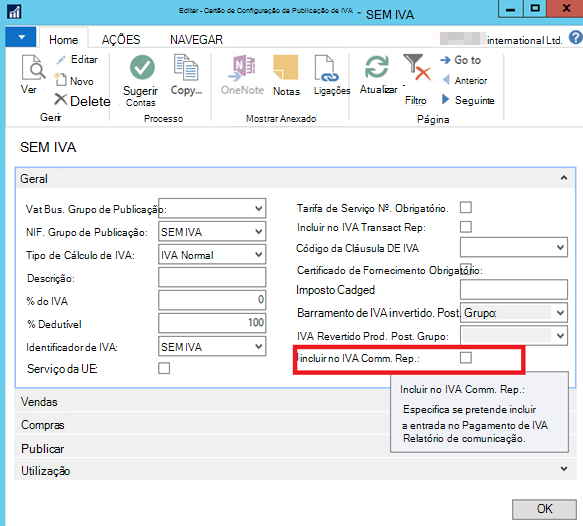The height and width of the screenshot is (526, 583).
Task: Click into the Descrição text field
Action: pyautogui.click(x=212, y=277)
